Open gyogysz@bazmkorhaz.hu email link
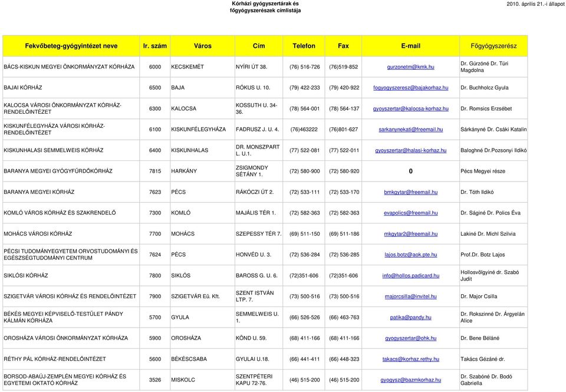Viewport: 566px width, 392px height. (410, 380)
